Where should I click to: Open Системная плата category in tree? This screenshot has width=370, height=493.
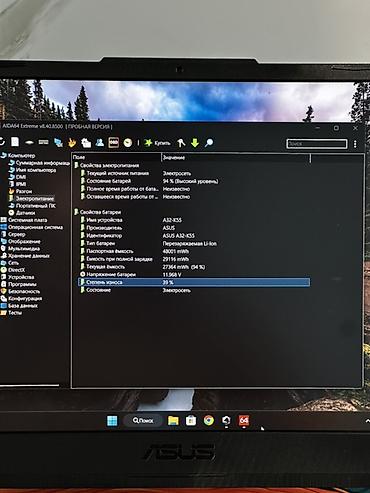[x=24, y=220]
